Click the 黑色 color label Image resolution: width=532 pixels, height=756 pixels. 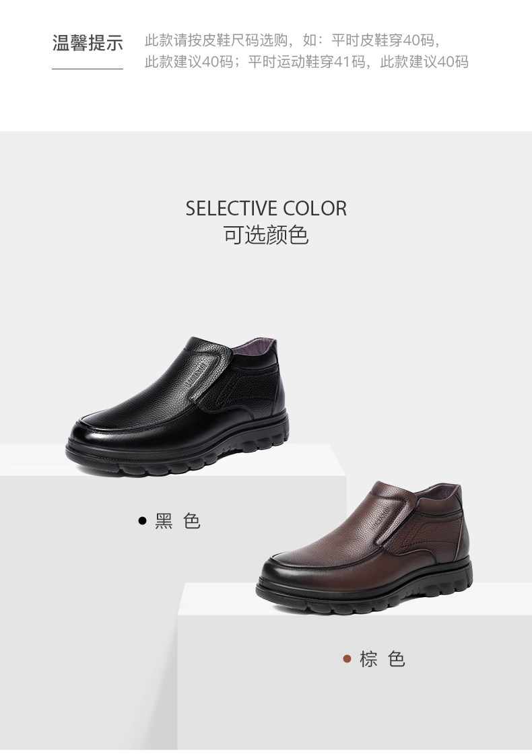coord(178,520)
